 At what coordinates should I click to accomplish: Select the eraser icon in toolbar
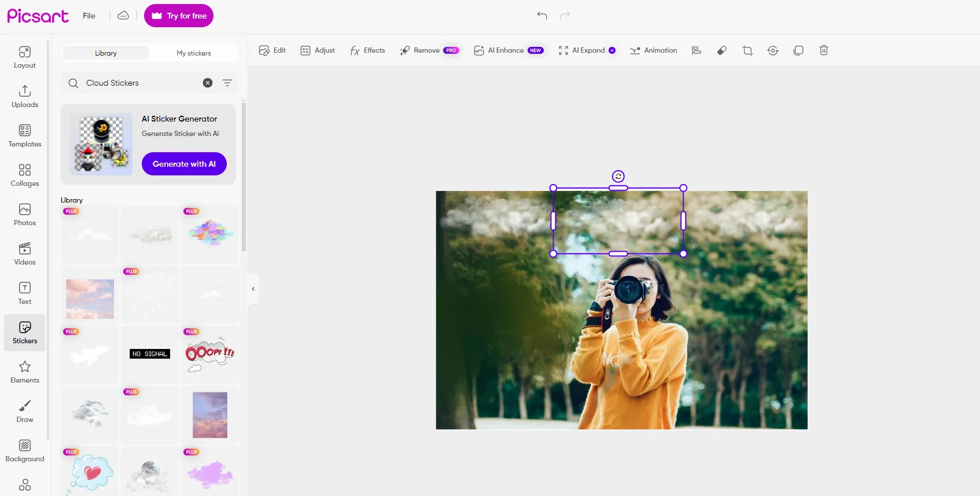pos(722,50)
